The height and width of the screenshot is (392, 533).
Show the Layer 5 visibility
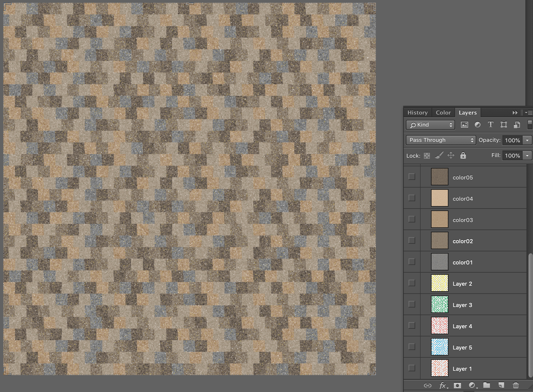412,347
